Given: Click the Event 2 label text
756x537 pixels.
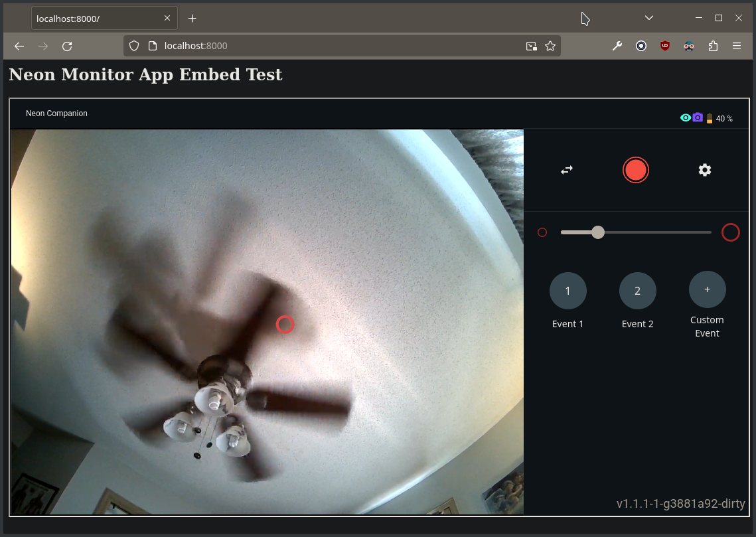Looking at the screenshot, I should 637,324.
